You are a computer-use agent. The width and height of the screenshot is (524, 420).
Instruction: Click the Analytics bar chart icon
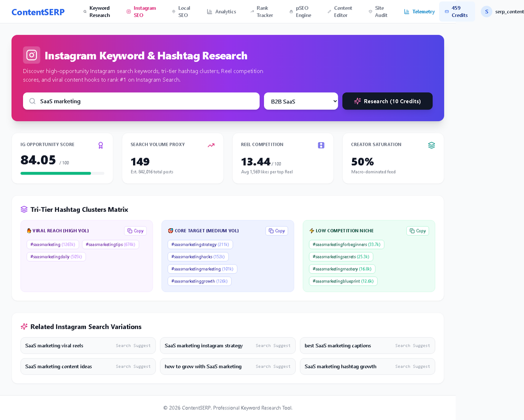[209, 12]
